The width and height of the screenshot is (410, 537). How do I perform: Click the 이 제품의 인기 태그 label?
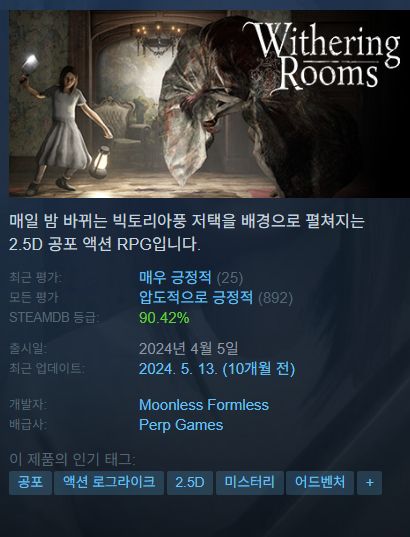(x=72, y=459)
